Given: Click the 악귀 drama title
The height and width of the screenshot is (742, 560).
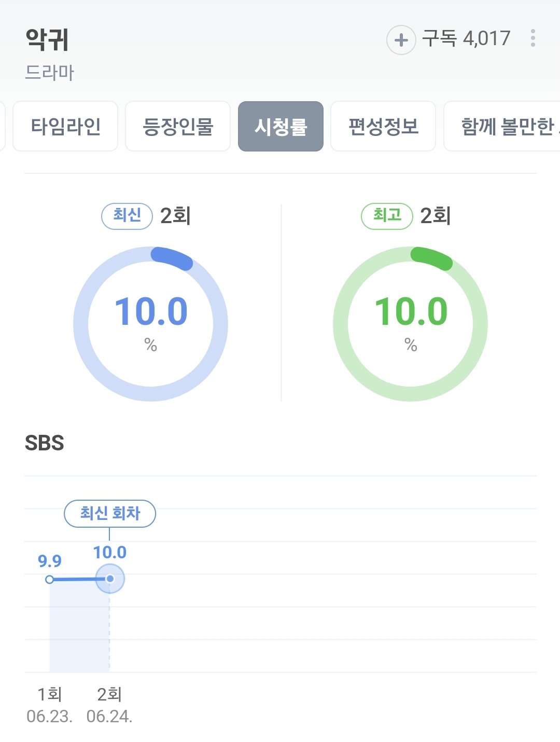Looking at the screenshot, I should pos(47,39).
